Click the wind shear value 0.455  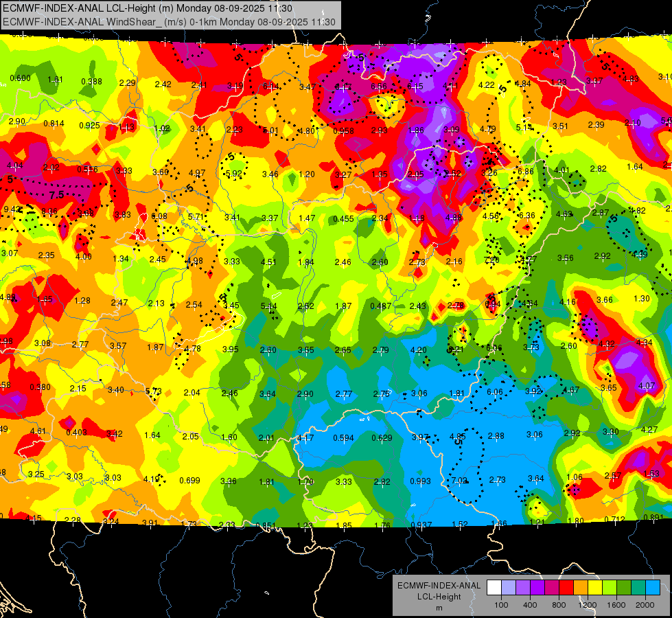[344, 219]
